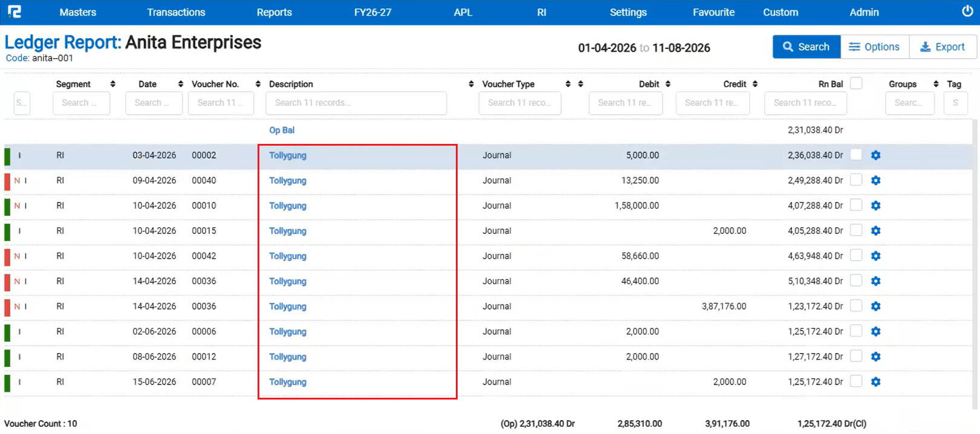Sort by Date column arrows
This screenshot has height=434, width=980.
[180, 84]
